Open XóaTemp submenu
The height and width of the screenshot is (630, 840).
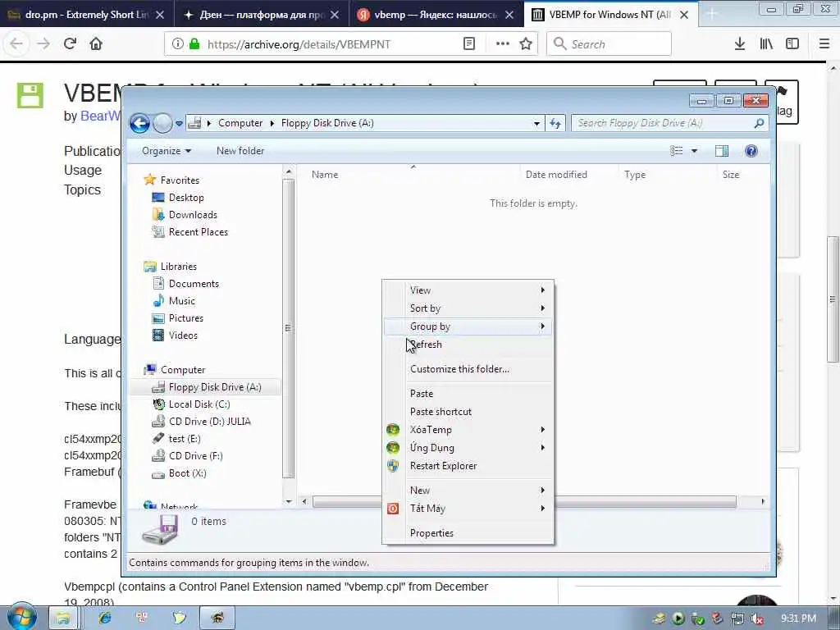point(468,430)
